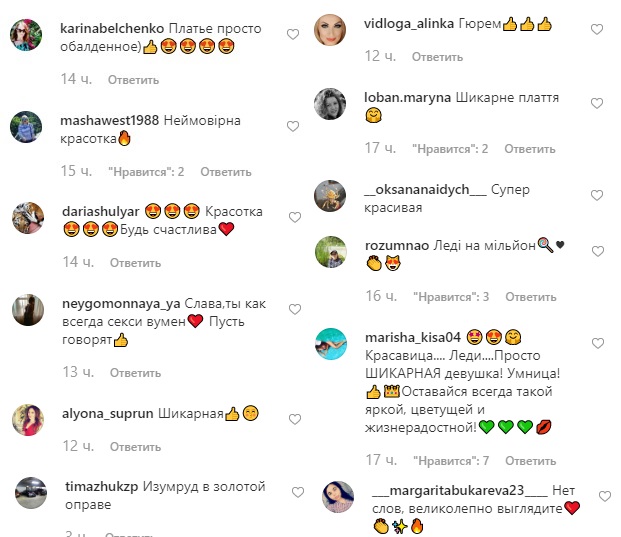Image resolution: width=621 pixels, height=537 pixels.
Task: Like timazhukzp's comment with heart icon
Action: click(298, 492)
